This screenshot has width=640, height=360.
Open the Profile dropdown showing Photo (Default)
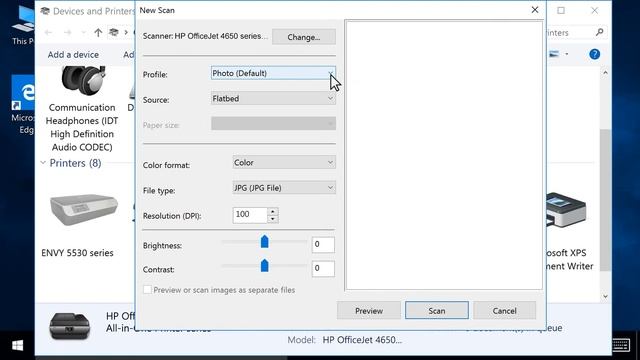coord(273,73)
